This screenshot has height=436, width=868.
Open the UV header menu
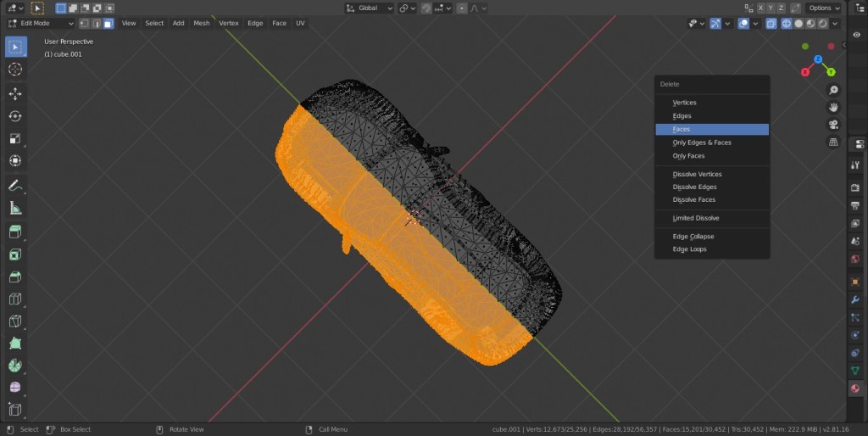click(300, 24)
